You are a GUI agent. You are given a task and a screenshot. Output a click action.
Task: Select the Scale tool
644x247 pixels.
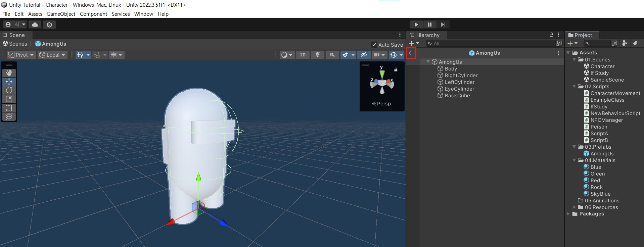pyautogui.click(x=9, y=99)
